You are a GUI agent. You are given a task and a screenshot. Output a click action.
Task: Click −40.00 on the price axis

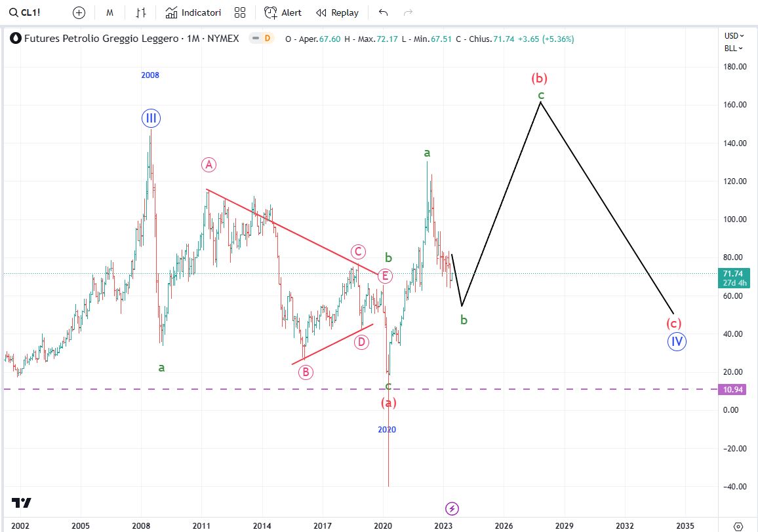[734, 487]
